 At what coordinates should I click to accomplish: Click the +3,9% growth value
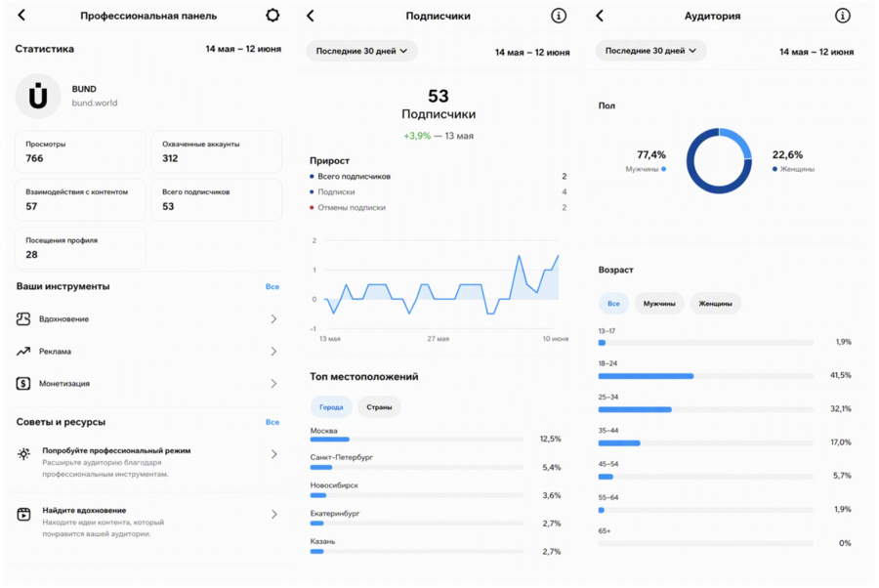(417, 136)
